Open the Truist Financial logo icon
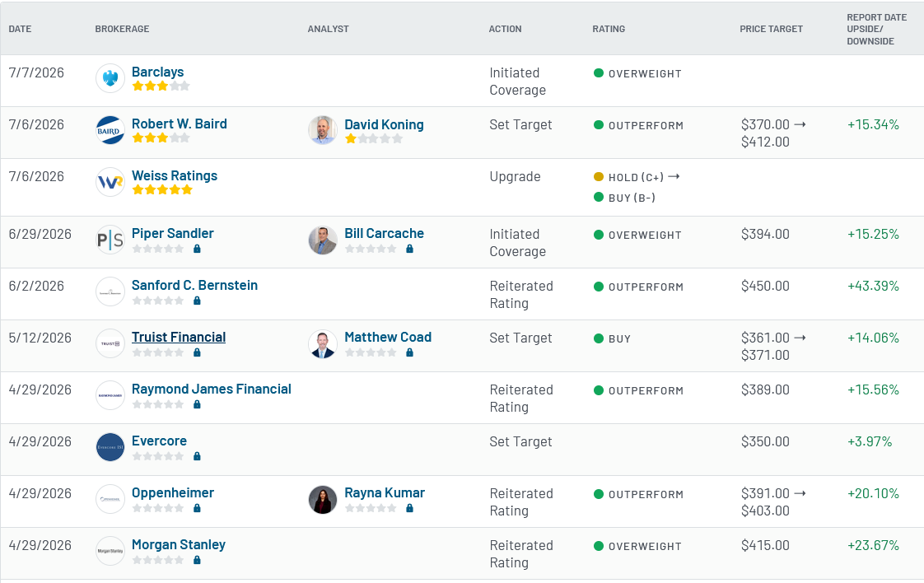The height and width of the screenshot is (583, 924). pyautogui.click(x=110, y=343)
